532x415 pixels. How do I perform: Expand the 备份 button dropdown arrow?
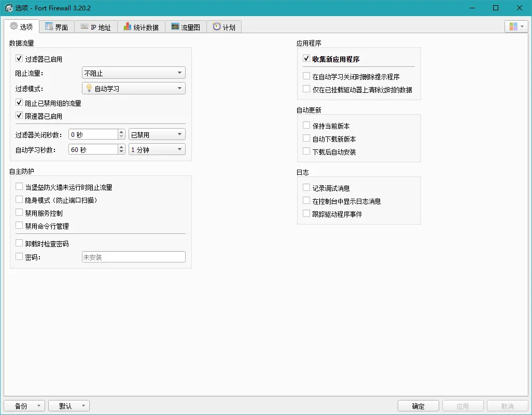click(39, 406)
